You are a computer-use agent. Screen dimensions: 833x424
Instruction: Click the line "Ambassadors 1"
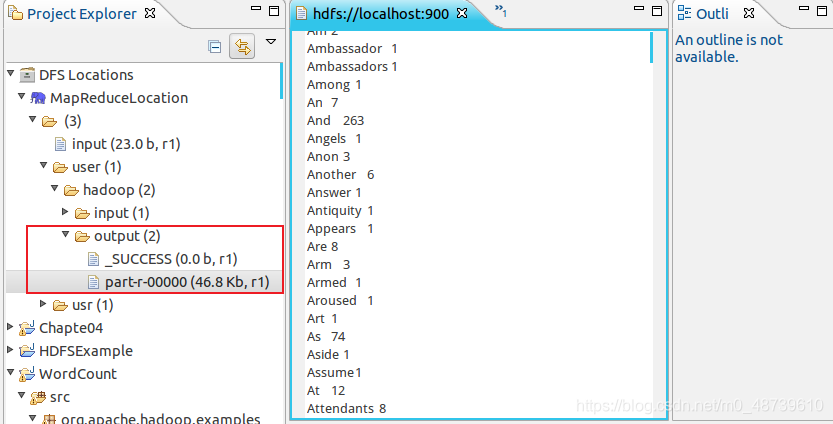click(x=352, y=66)
